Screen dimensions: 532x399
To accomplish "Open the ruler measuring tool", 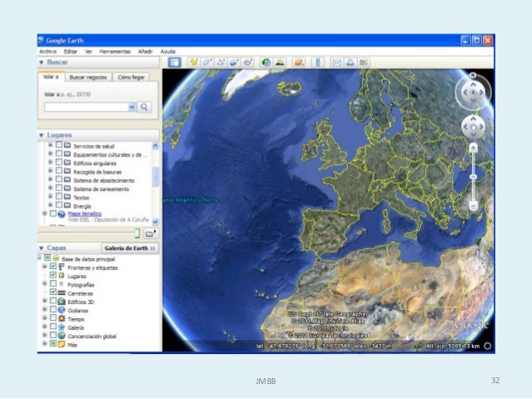I will [x=318, y=62].
